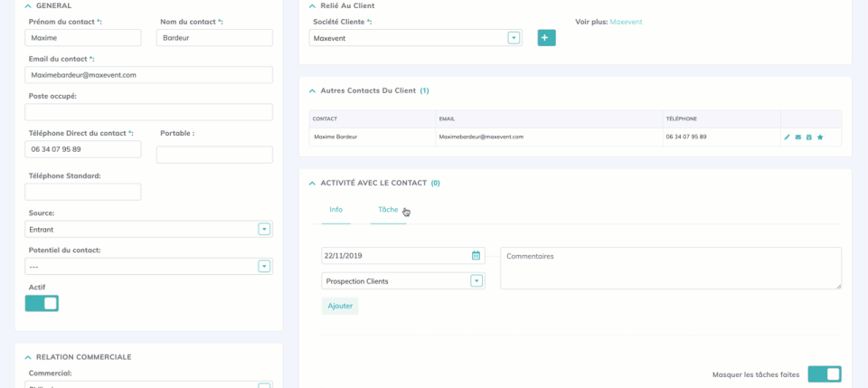
Task: Collapse the Relié Au Client section
Action: 312,5
